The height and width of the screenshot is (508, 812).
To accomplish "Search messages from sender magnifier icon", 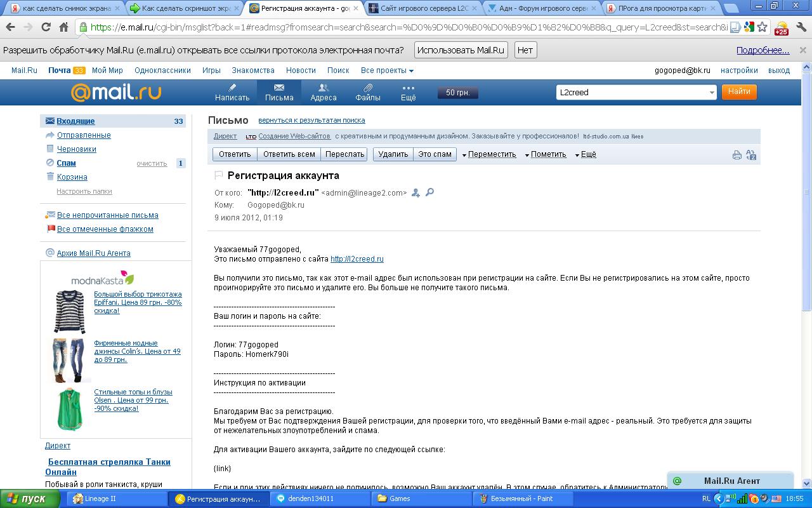I will click(x=429, y=192).
